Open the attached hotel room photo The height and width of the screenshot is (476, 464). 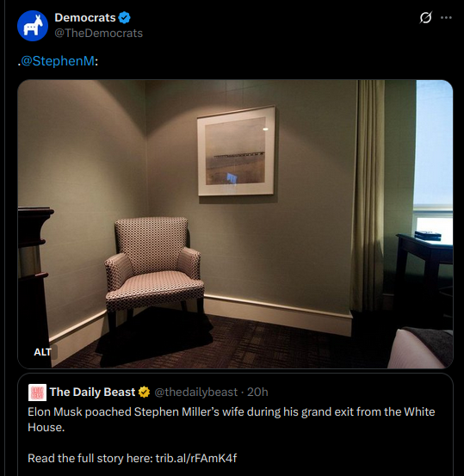(235, 224)
